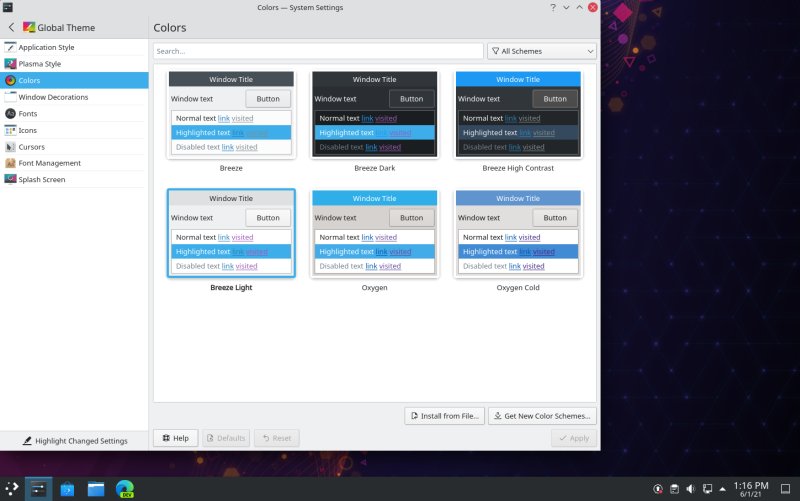This screenshot has width=800, height=501.
Task: Toggle Highlight Changed Settings
Action: tap(74, 440)
